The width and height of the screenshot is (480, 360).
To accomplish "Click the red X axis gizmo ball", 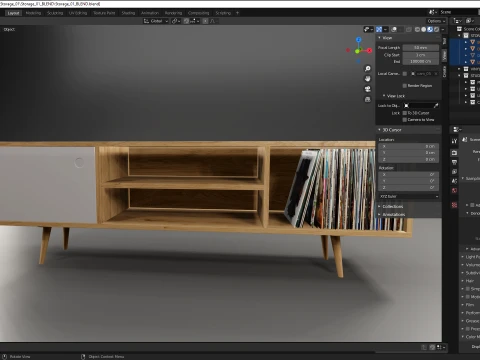I will (369, 51).
